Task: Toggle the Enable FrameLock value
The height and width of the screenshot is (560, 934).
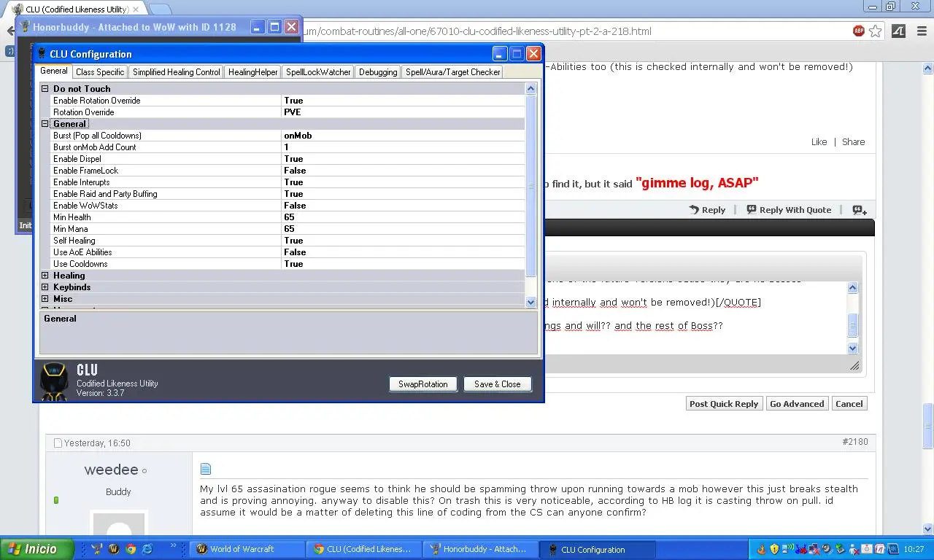Action: tap(401, 171)
